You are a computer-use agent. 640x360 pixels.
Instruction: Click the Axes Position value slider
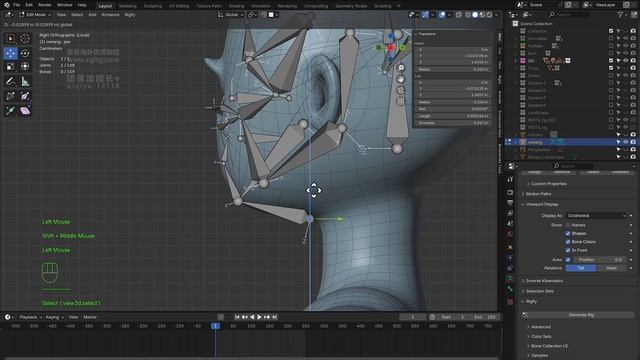tap(599, 260)
